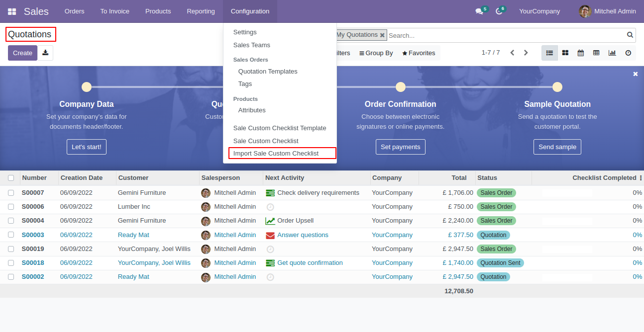Close the onboarding banner
The height and width of the screenshot is (332, 644).
tap(635, 74)
